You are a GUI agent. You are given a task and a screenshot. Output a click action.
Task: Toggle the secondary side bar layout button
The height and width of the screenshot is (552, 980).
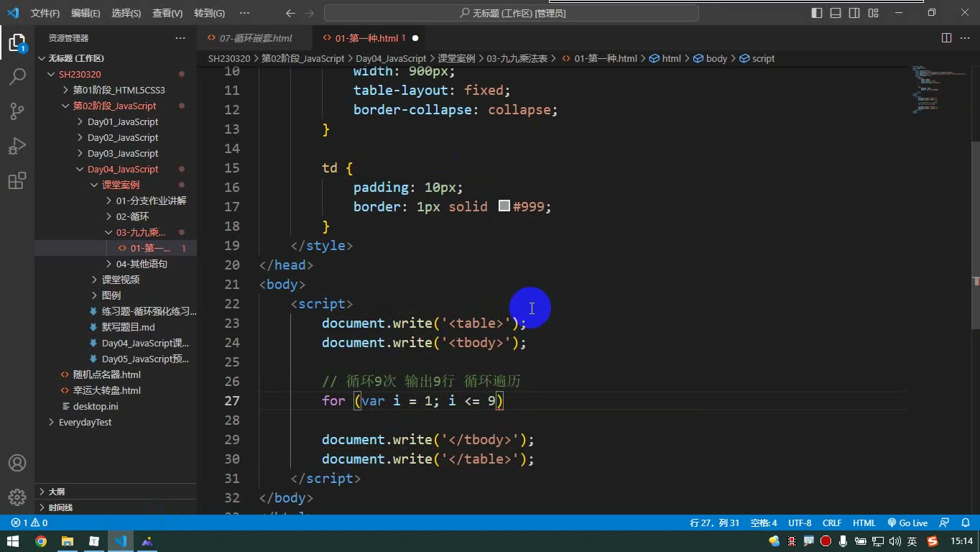tap(854, 13)
